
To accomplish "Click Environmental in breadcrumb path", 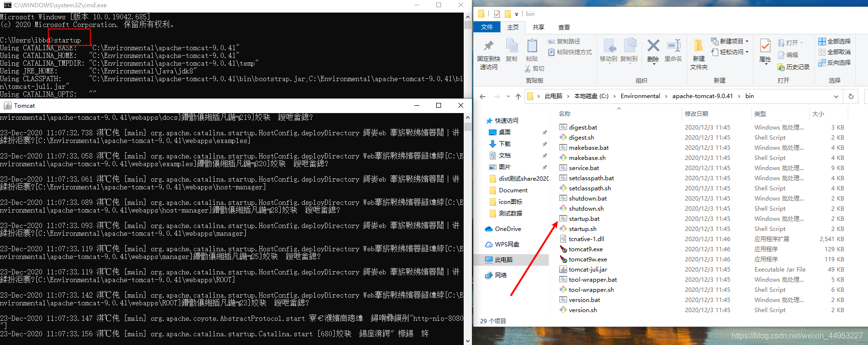I will (640, 96).
